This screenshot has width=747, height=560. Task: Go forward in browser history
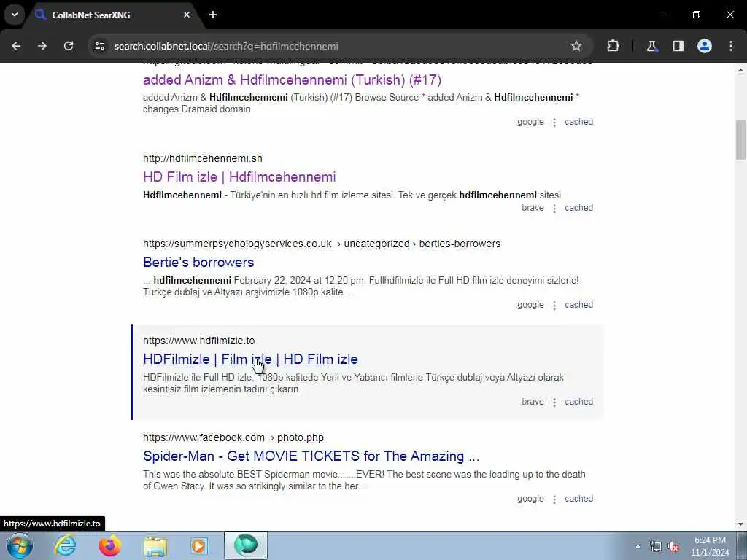(x=42, y=46)
